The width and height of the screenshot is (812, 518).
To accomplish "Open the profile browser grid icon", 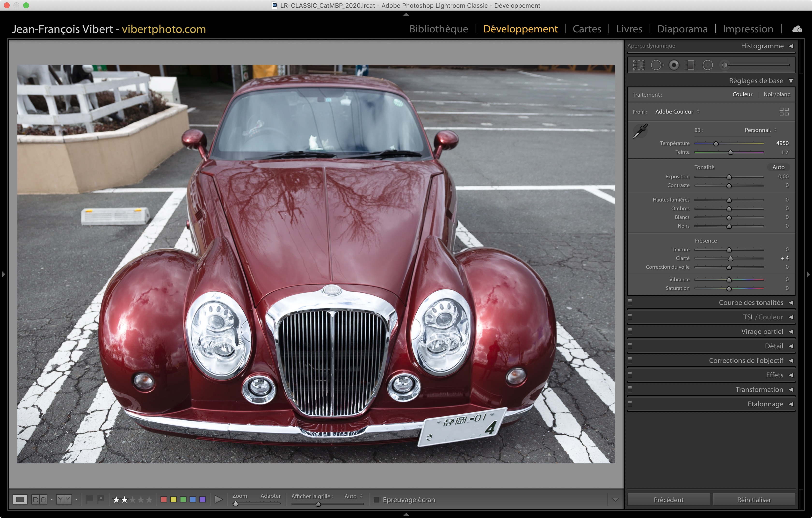I will 784,112.
